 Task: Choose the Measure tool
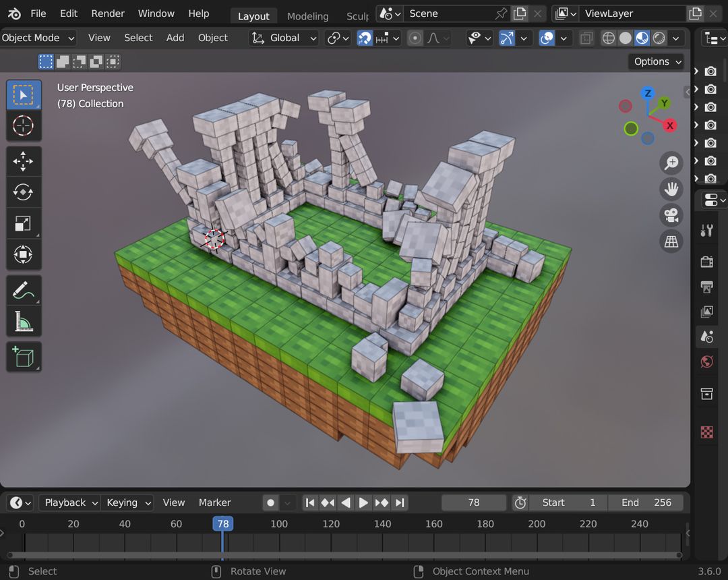pyautogui.click(x=24, y=322)
